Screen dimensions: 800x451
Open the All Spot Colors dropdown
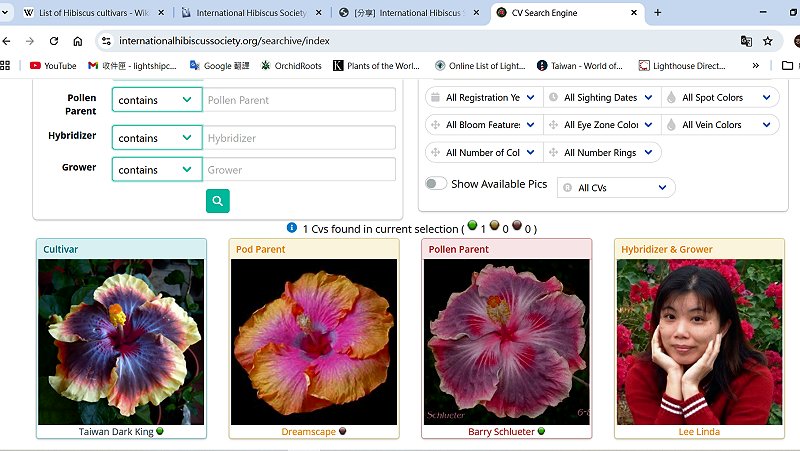pos(720,98)
